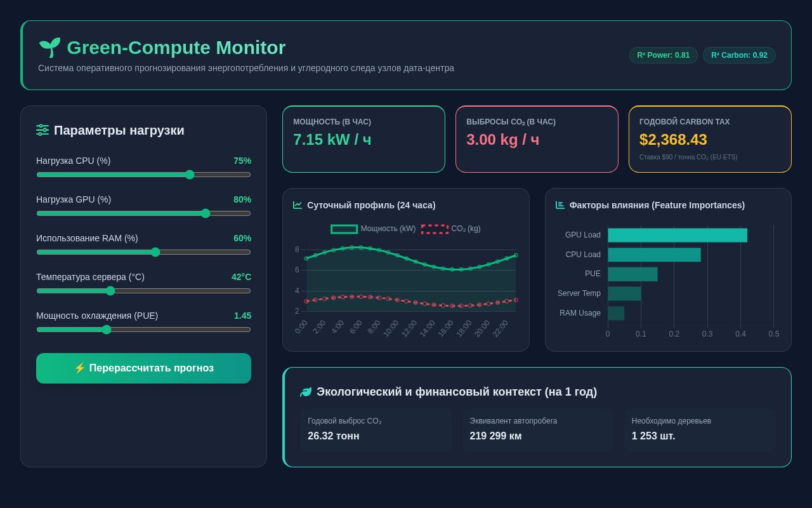The image size is (812, 508).
Task: Click the sliders icon beside Параметры нагрузки
Action: (43, 130)
